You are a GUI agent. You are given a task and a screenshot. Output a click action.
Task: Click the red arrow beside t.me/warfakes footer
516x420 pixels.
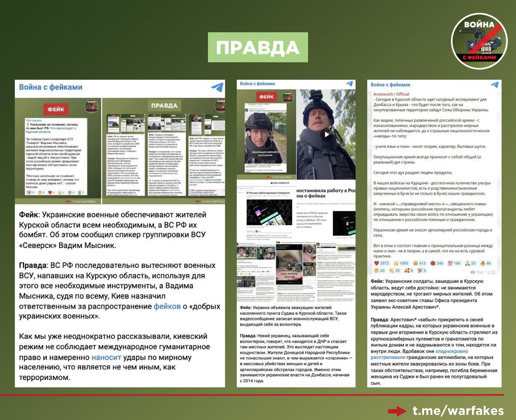(397, 411)
